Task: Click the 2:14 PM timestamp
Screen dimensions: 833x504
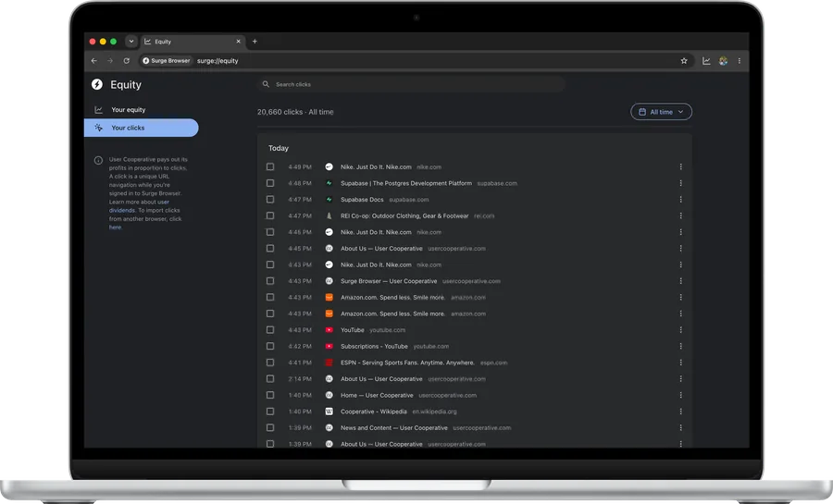Action: (300, 379)
